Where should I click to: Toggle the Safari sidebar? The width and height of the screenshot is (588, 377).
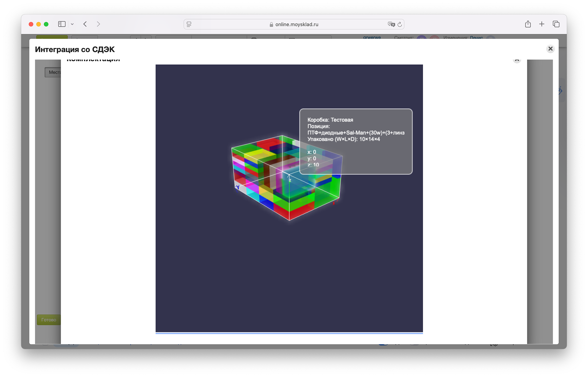[62, 24]
